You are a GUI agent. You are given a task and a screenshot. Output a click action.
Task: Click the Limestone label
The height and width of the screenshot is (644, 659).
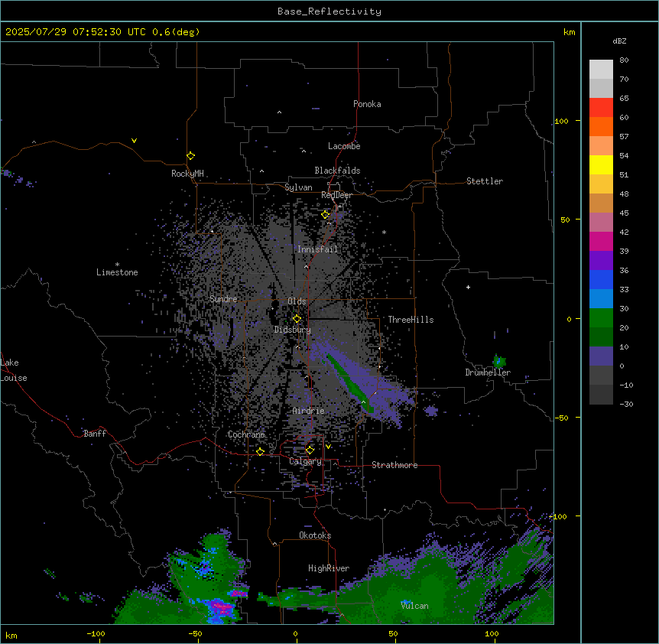(117, 272)
